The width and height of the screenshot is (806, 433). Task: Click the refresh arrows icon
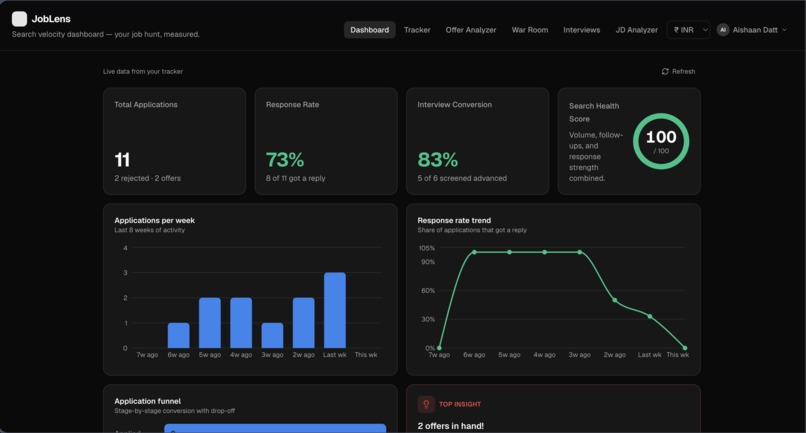[665, 71]
